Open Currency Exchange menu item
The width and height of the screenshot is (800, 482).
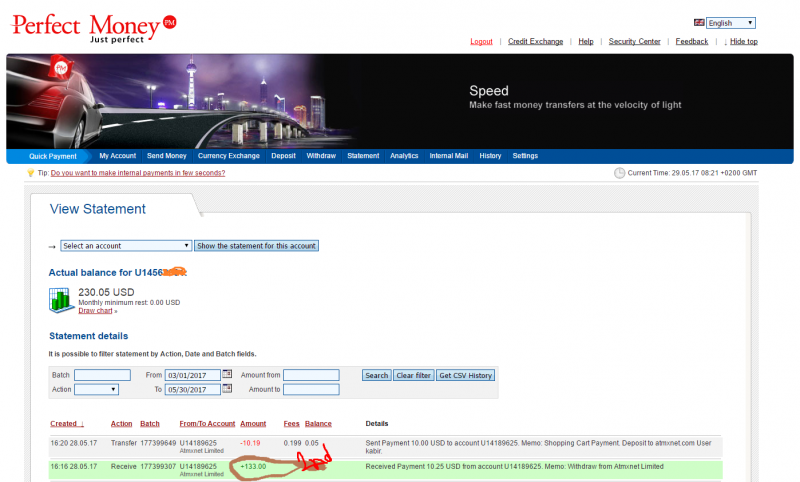tap(229, 156)
